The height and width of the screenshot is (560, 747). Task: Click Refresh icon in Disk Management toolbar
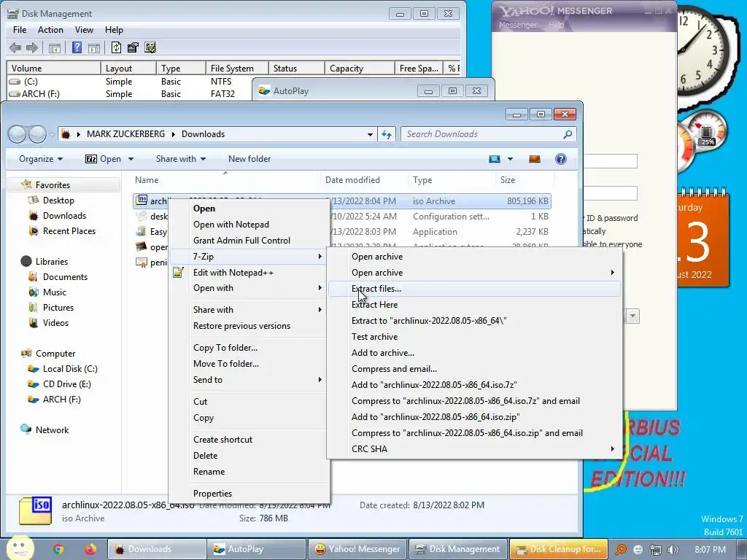(x=116, y=47)
